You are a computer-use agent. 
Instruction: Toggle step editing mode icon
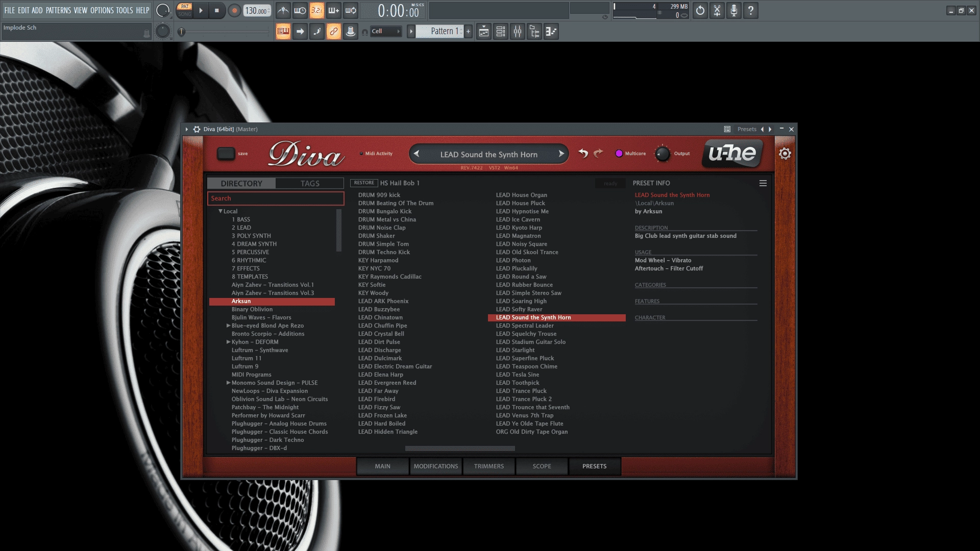point(317,32)
